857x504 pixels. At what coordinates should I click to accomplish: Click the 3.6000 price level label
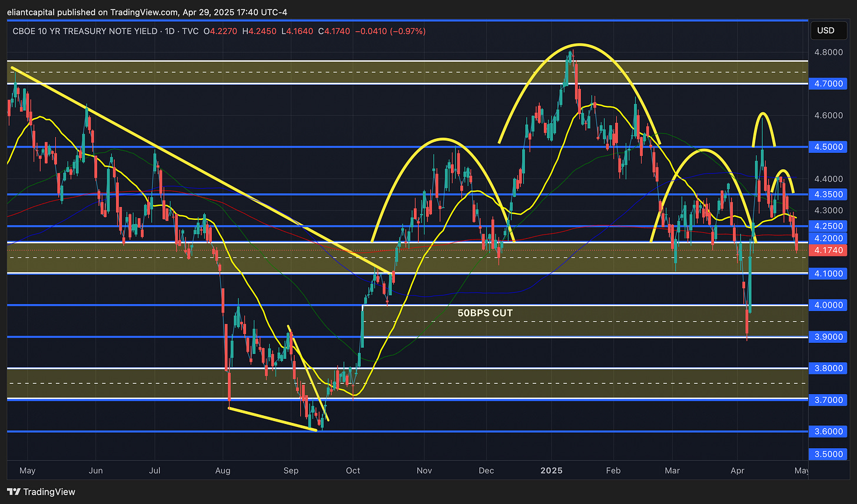coord(829,432)
